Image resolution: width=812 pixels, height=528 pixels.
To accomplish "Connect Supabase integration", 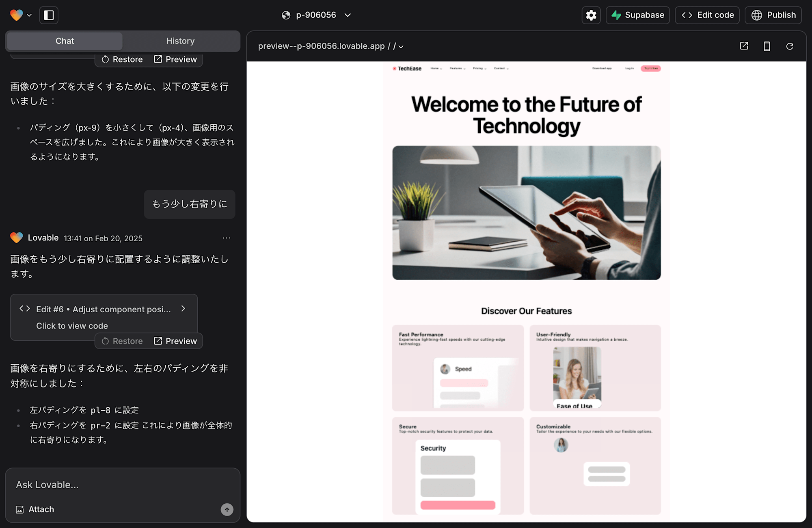I will pos(638,15).
